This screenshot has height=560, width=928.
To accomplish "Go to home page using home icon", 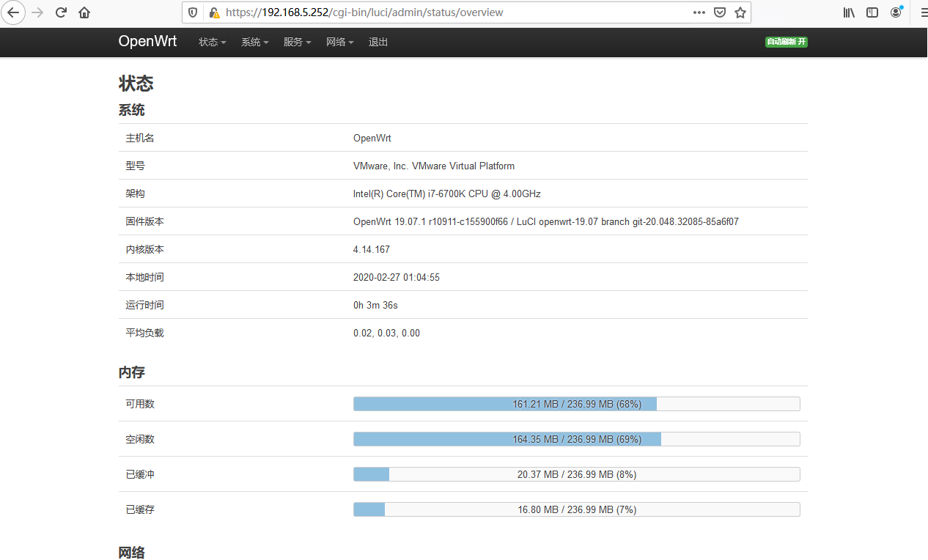I will (x=84, y=12).
